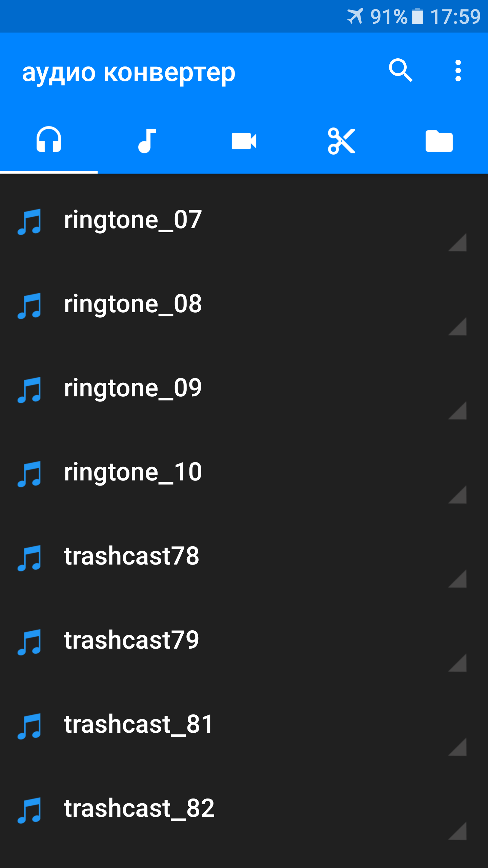The height and width of the screenshot is (868, 488).
Task: Switch to the music note tab
Action: [x=146, y=140]
